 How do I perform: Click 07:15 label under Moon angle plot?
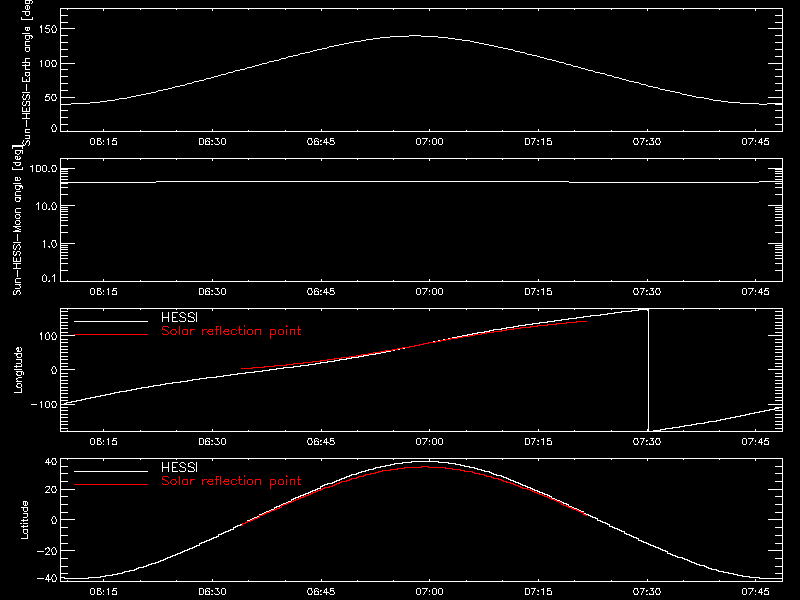click(x=538, y=292)
